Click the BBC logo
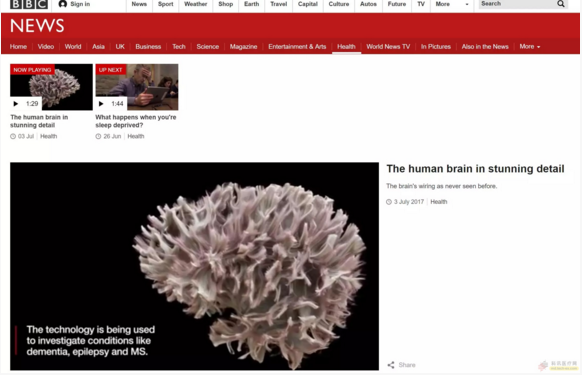 click(x=29, y=4)
